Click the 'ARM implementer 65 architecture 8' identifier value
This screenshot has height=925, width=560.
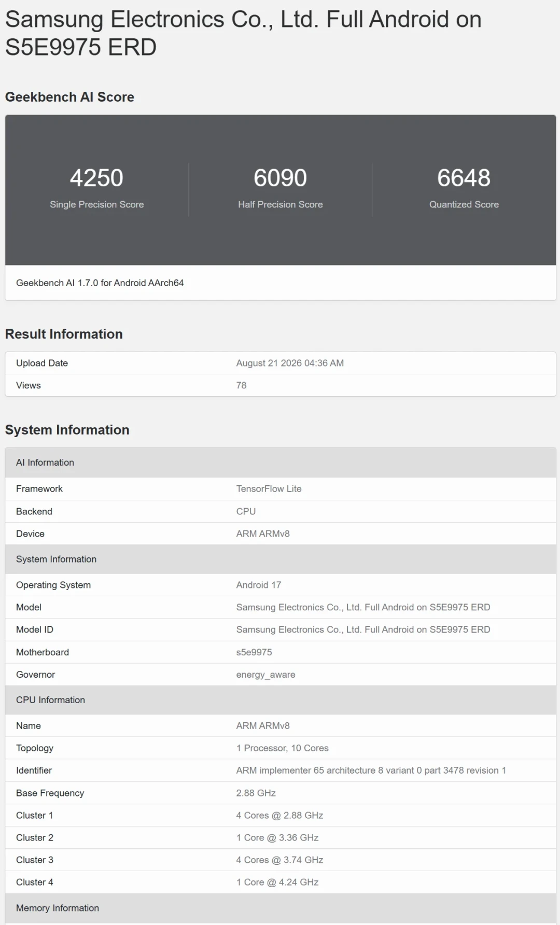pyautogui.click(x=371, y=770)
